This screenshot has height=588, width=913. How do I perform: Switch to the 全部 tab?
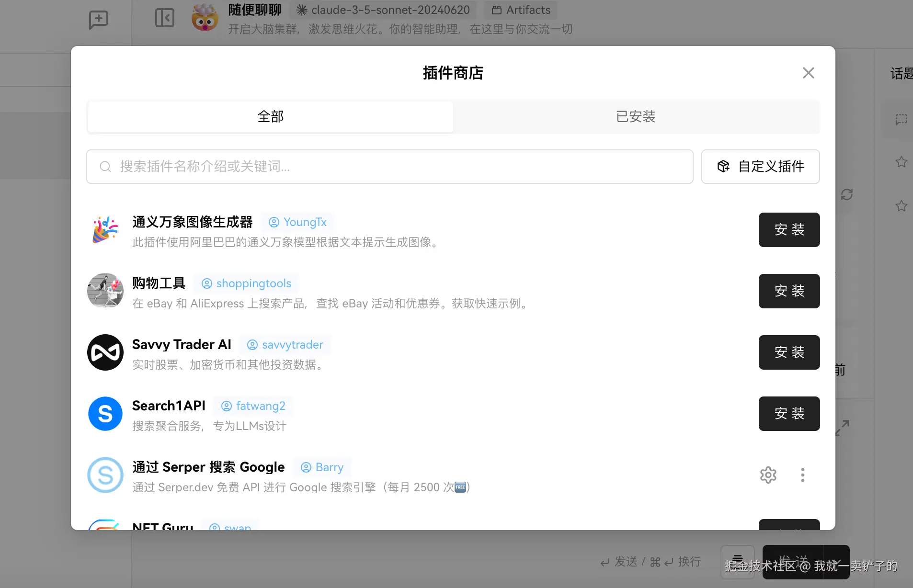(x=271, y=116)
